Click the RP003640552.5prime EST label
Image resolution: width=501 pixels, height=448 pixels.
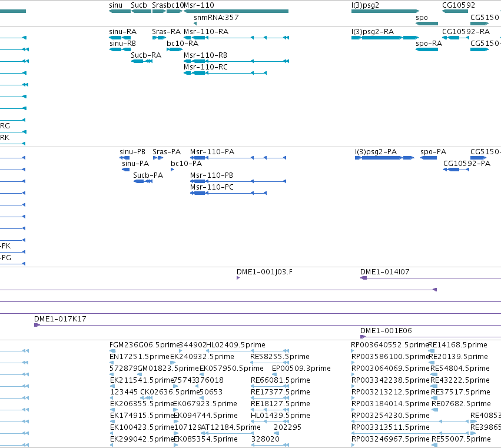(390, 345)
